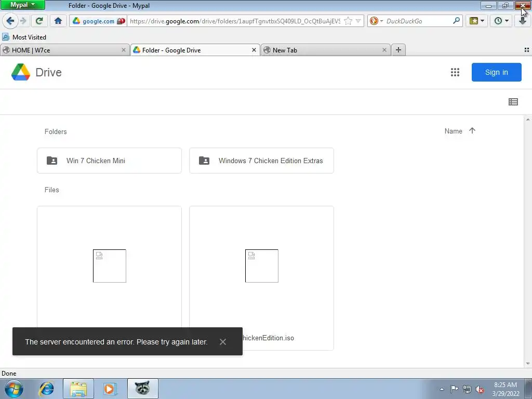Open a new tab with the plus button
Image resolution: width=532 pixels, height=399 pixels.
coord(398,50)
